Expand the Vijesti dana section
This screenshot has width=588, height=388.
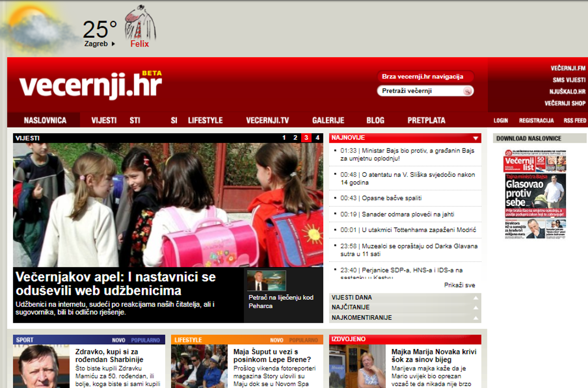click(475, 298)
